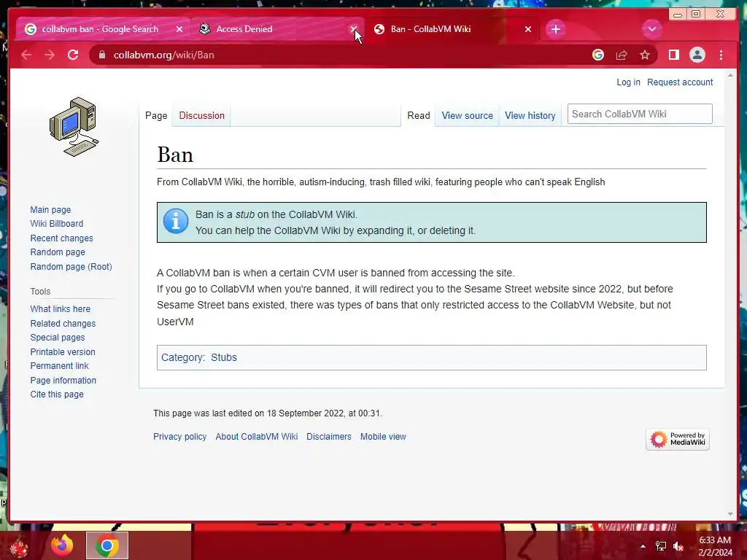Close the Ban - CollabVM Wiki tab

coord(528,29)
